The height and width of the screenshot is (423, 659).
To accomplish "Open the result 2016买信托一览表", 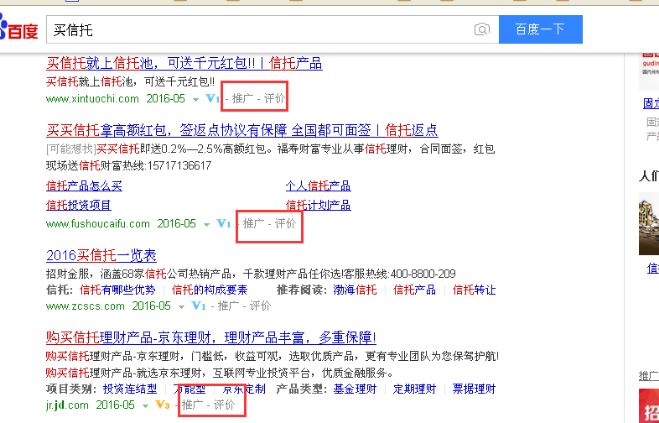I will pos(101,255).
